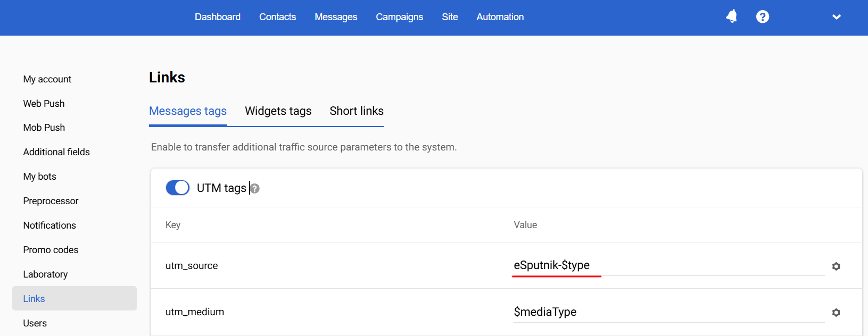This screenshot has width=868, height=336.
Task: Open the gear settings for utm_medium
Action: point(836,313)
